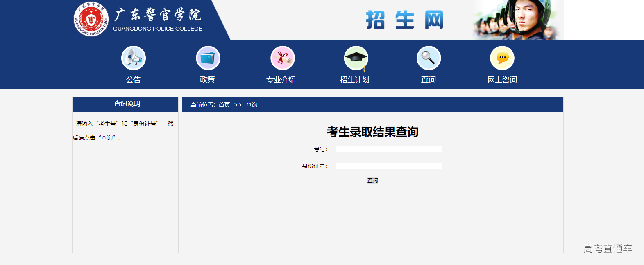This screenshot has height=265, width=644.
Task: Click the ribbon scroll icon above 专业介绍
Action: click(283, 58)
